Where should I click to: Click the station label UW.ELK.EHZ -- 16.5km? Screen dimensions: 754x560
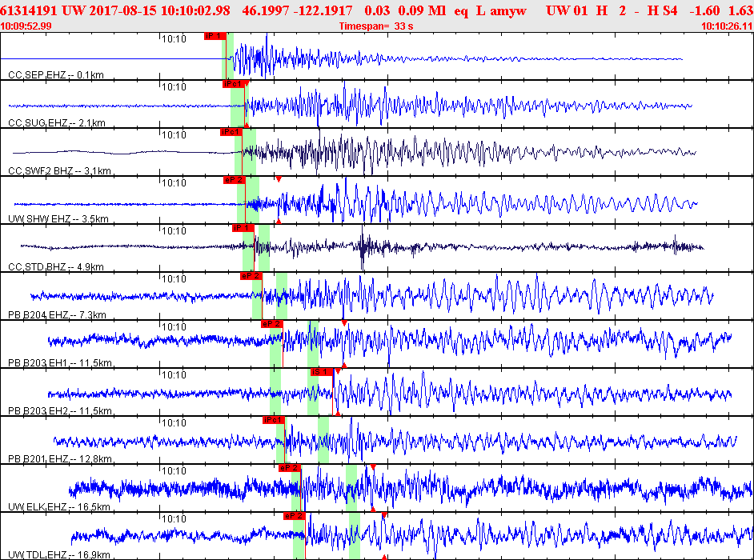point(59,507)
